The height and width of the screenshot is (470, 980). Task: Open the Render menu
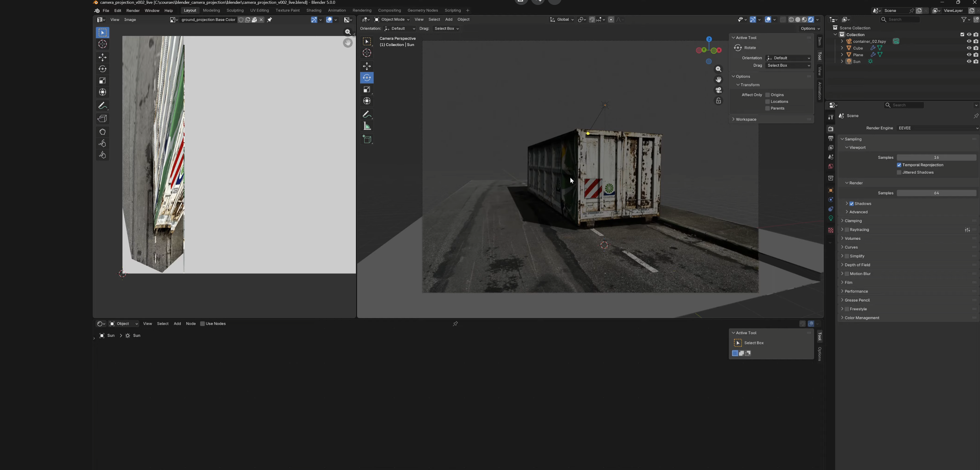132,11
